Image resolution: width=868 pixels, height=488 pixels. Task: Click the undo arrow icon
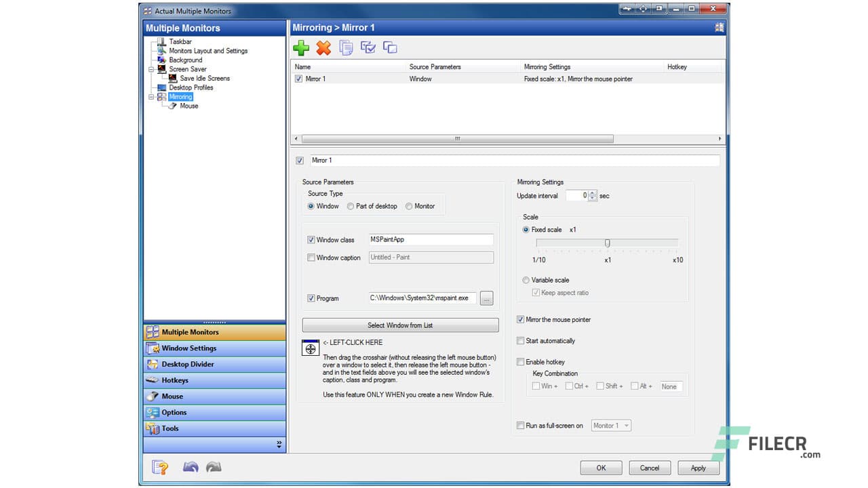(191, 467)
